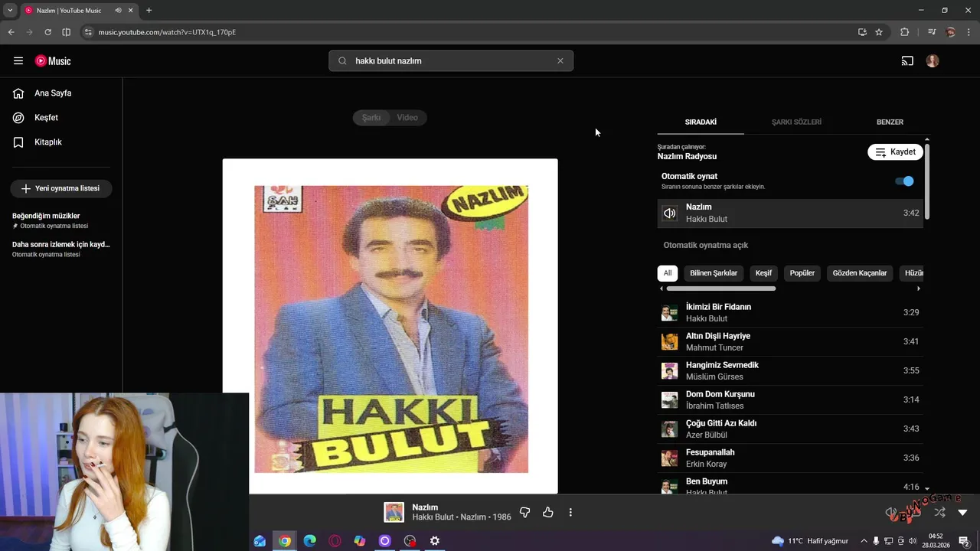Play Altın Dişli Hayriye from queue

[790, 341]
